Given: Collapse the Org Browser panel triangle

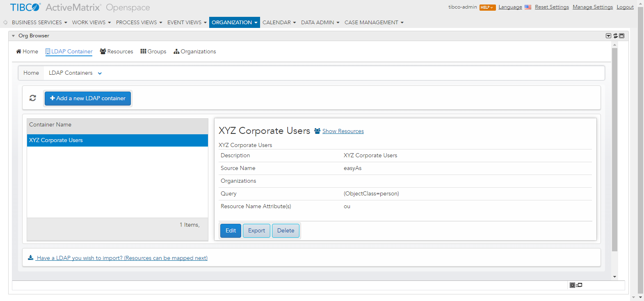Looking at the screenshot, I should (x=13, y=36).
